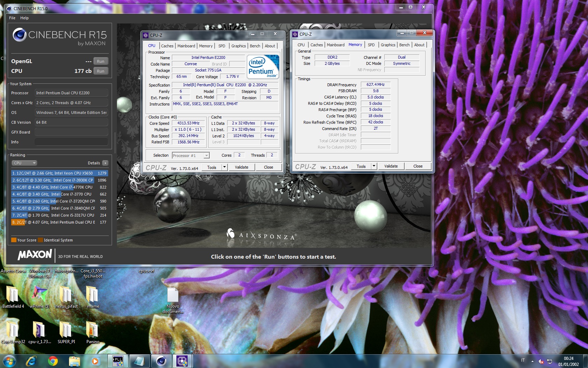
Task: Select the wPrime (5) desktop icon
Action: point(40,297)
